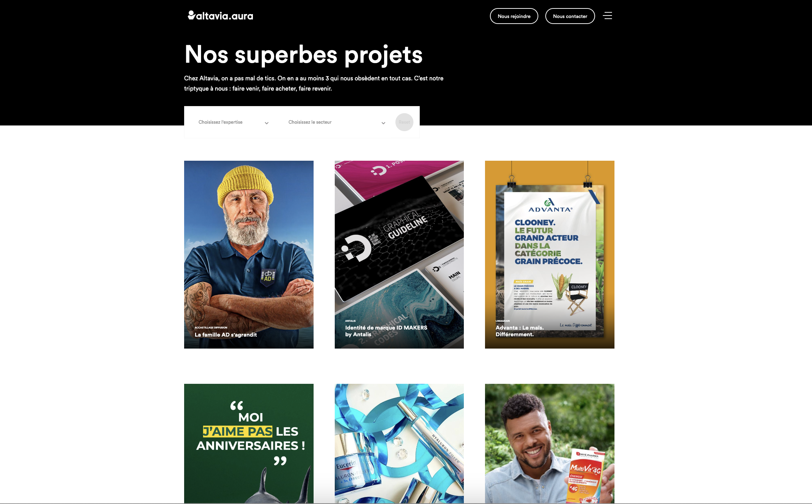Open La famille AD s'agrandit project
This screenshot has width=812, height=504.
pyautogui.click(x=249, y=254)
